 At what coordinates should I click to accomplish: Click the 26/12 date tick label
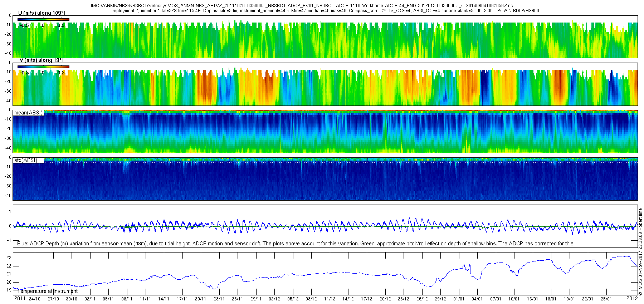422,299
